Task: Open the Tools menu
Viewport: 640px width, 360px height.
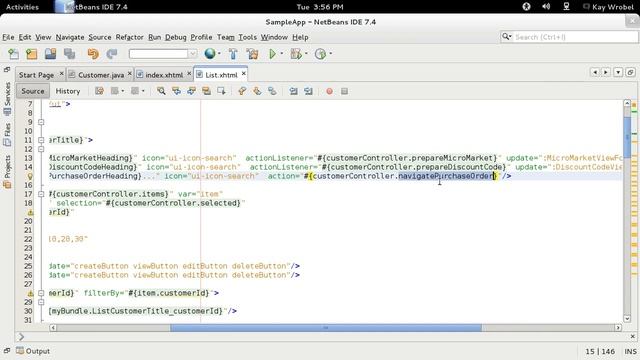Action: pyautogui.click(x=247, y=37)
